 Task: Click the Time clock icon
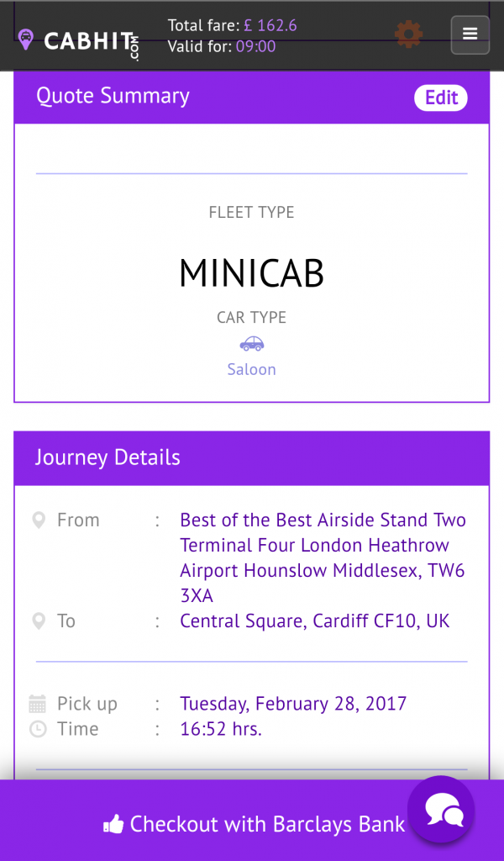click(x=39, y=729)
